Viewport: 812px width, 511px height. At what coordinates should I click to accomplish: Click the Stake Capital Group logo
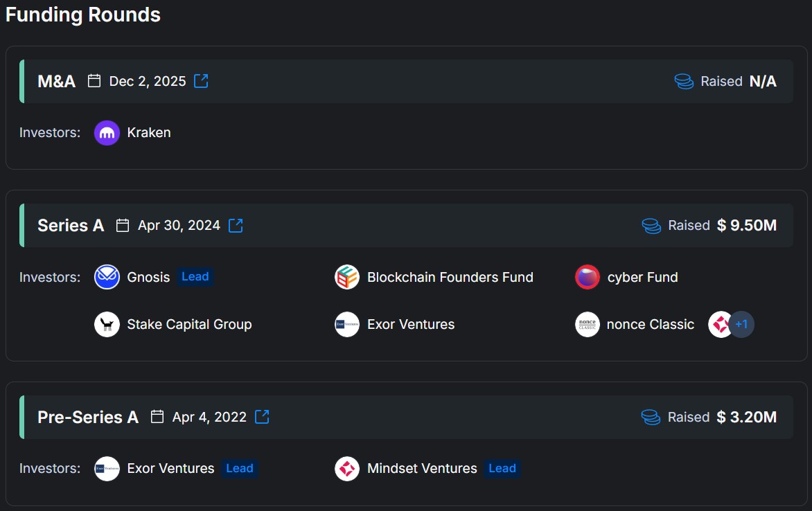(107, 324)
